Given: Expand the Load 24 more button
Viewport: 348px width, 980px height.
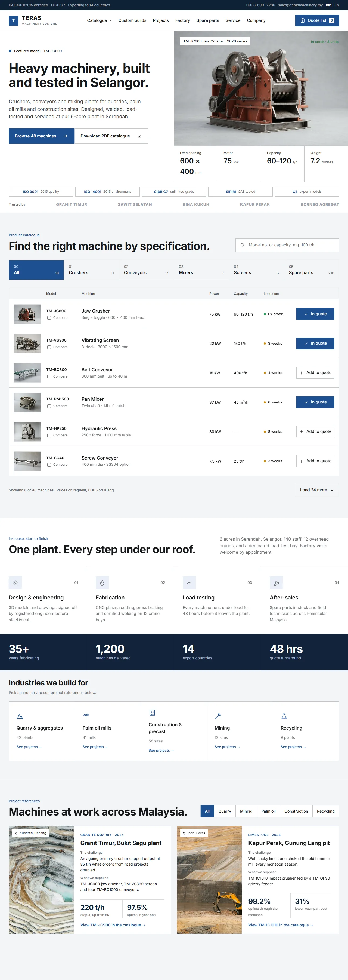Looking at the screenshot, I should pos(317,490).
